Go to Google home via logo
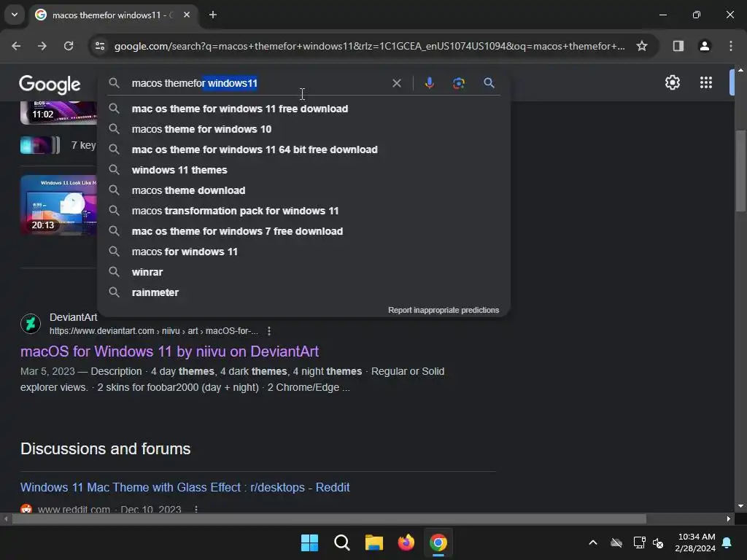 tap(50, 85)
